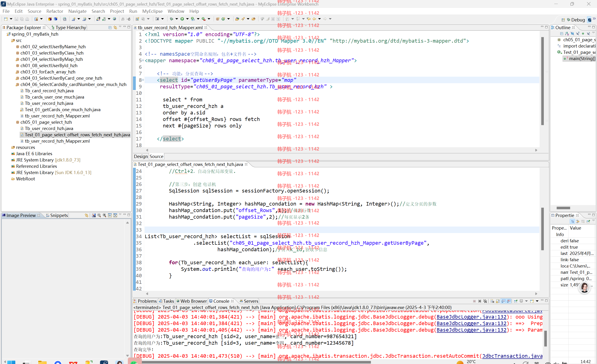Image resolution: width=597 pixels, height=364 pixels.
Task: Click Fit to window in Image Preview
Action: click(x=115, y=215)
